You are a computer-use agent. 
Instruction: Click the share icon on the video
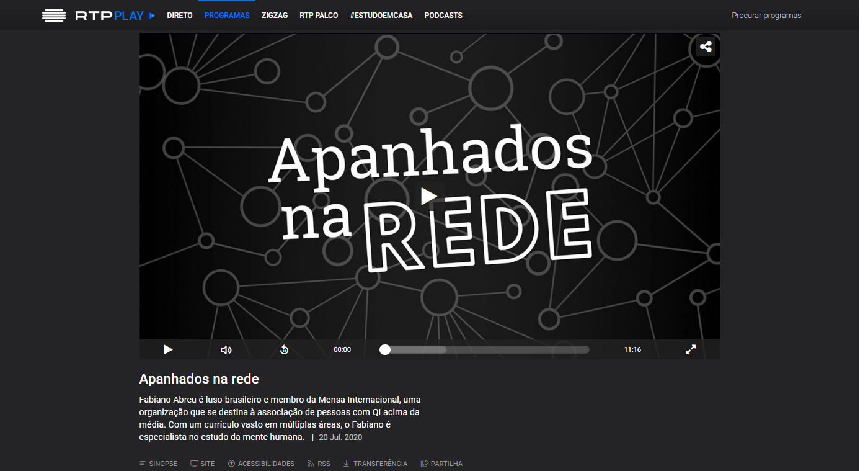(706, 47)
